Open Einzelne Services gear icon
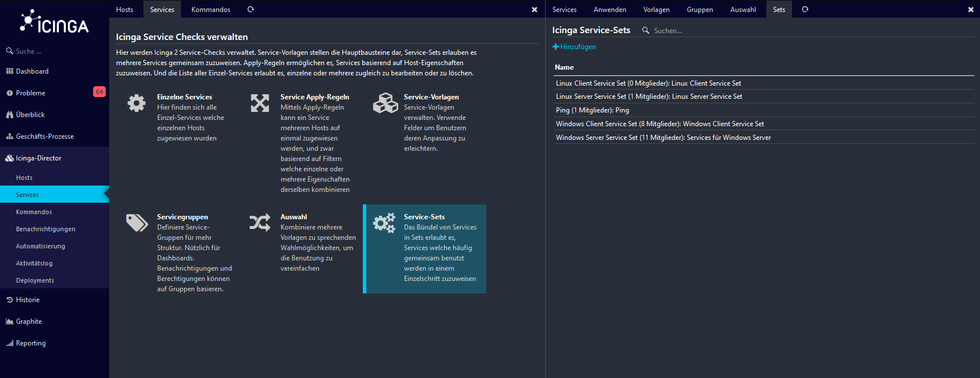The image size is (980, 378). pyautogui.click(x=137, y=103)
